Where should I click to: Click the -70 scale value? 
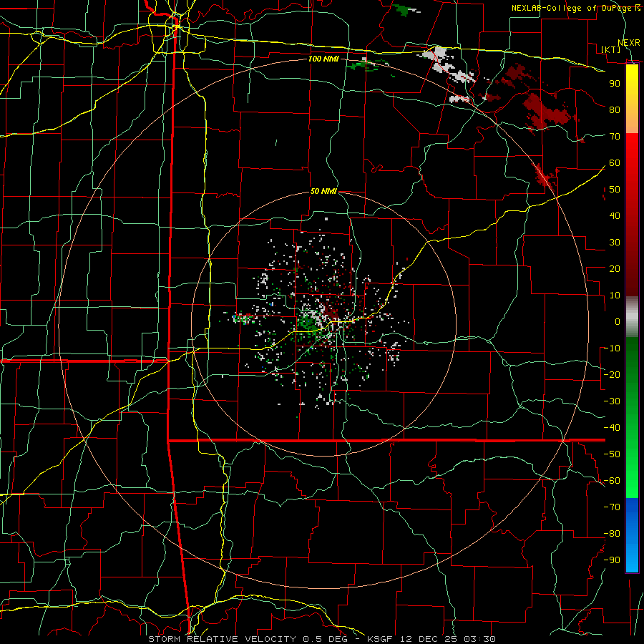tap(612, 507)
